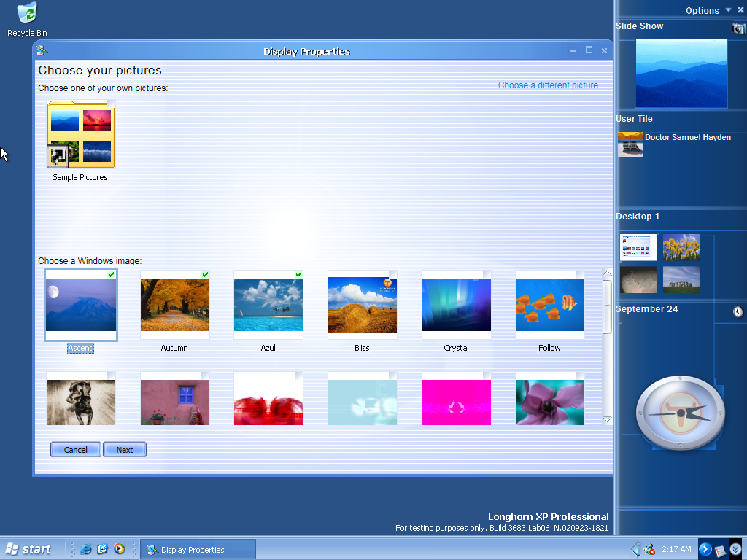747x560 pixels.
Task: Click the Display Properties title bar icon
Action: 42,50
